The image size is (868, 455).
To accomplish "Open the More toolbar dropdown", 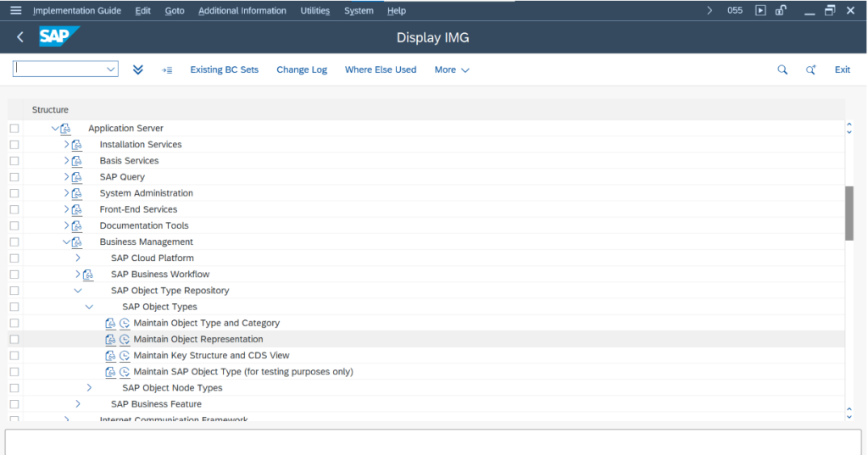I will pyautogui.click(x=452, y=69).
